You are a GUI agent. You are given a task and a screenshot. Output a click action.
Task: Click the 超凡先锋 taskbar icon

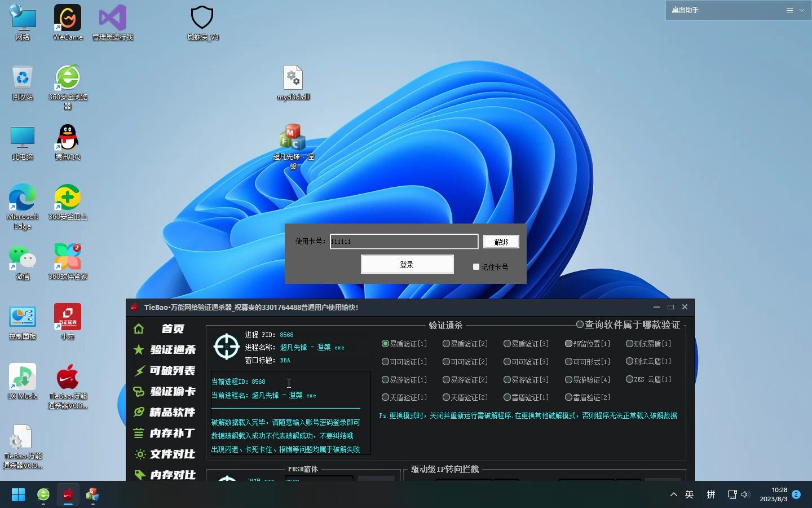(x=92, y=495)
